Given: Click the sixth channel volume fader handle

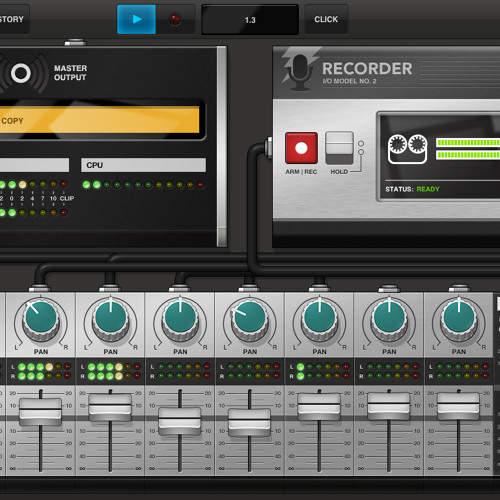Looking at the screenshot, I should point(389,406).
